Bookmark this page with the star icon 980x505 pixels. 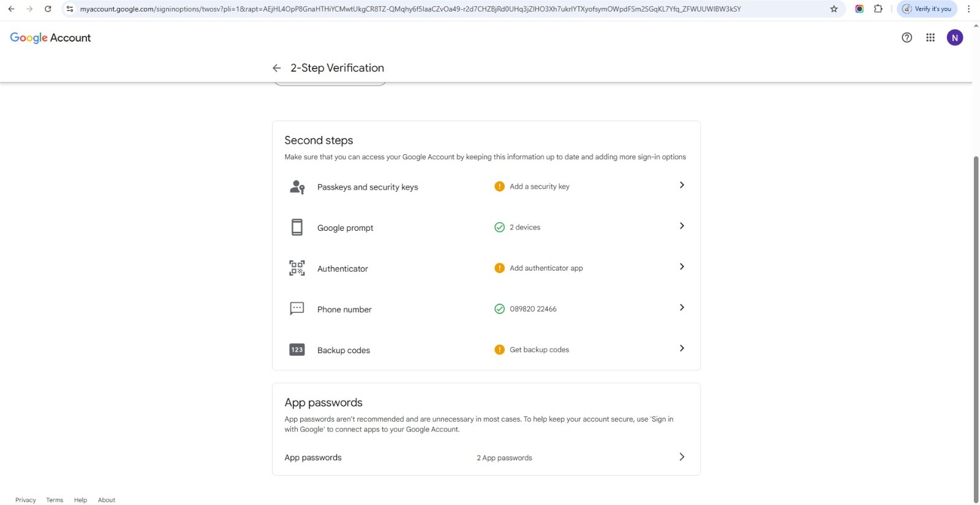tap(834, 9)
